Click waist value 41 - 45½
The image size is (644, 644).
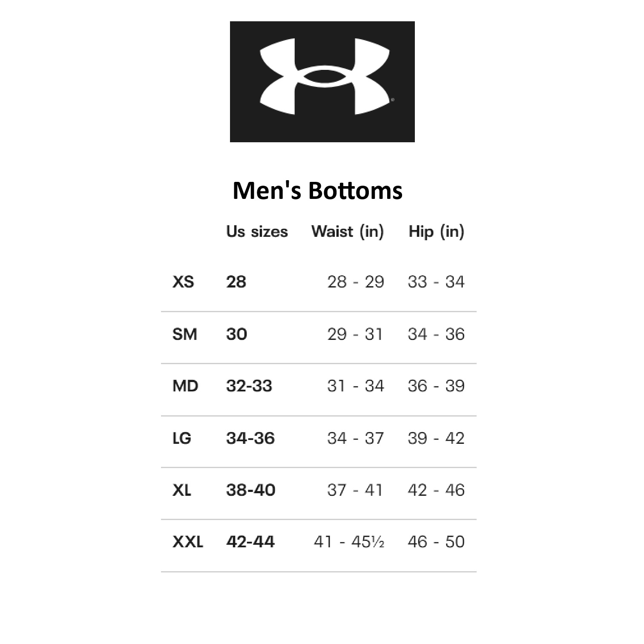click(349, 542)
